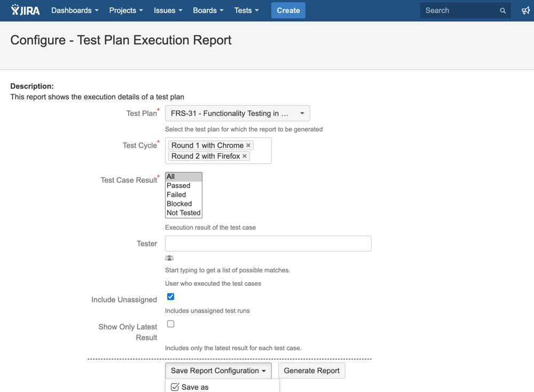The height and width of the screenshot is (392, 534).
Task: Expand Save Report Configuration dropdown
Action: click(218, 371)
